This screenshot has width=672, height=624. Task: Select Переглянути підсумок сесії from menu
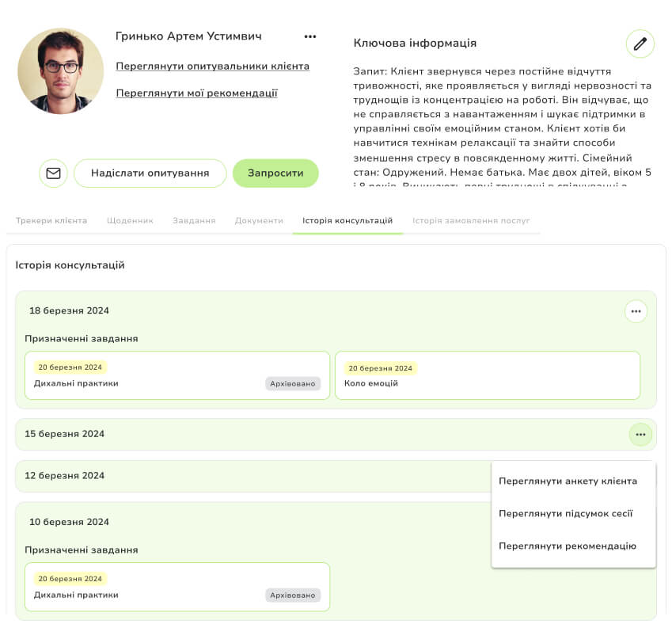(x=565, y=513)
